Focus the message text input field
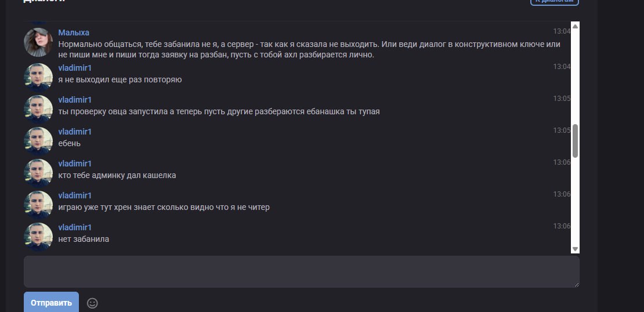Viewport: 644px width, 312px height. tap(301, 271)
